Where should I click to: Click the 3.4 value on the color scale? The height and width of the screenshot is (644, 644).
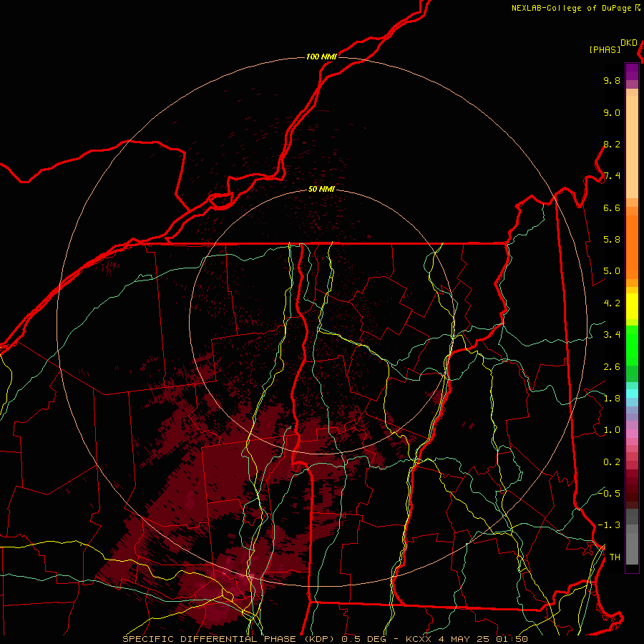coord(612,335)
